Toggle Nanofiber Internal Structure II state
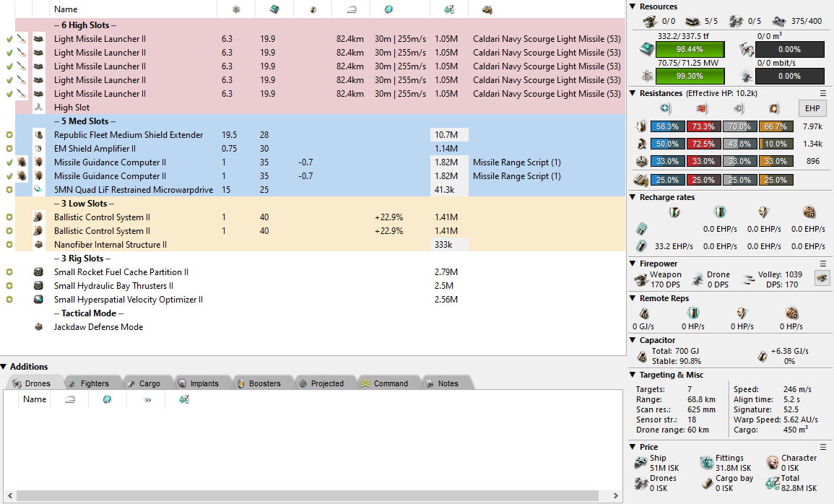This screenshot has height=504, width=834. click(9, 245)
